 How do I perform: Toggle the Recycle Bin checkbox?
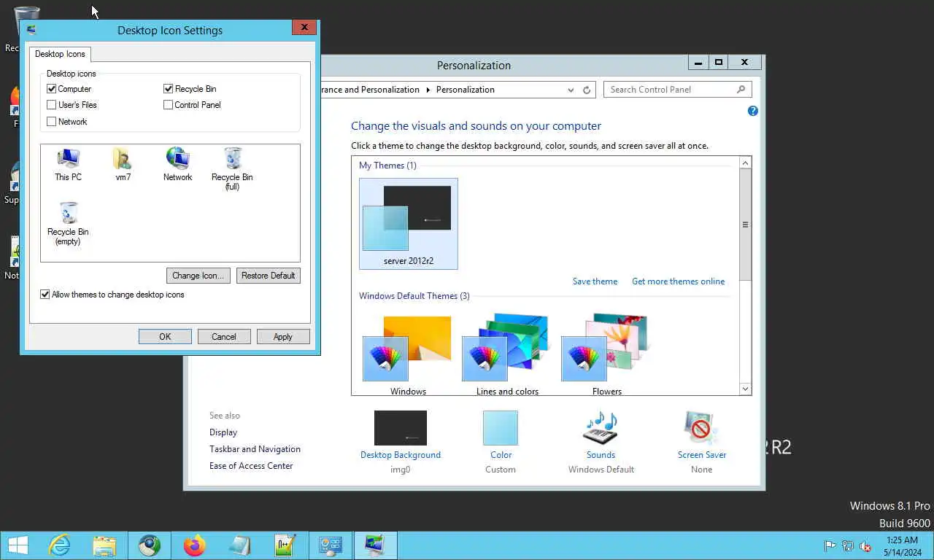(x=169, y=89)
